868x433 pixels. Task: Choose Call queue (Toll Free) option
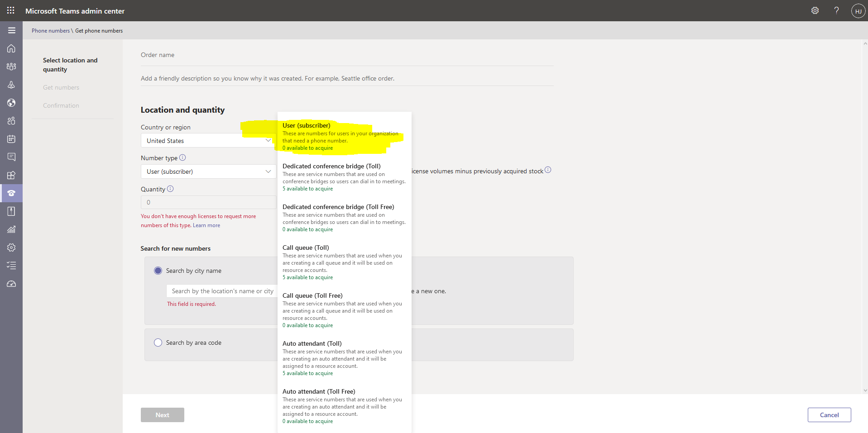(x=344, y=310)
